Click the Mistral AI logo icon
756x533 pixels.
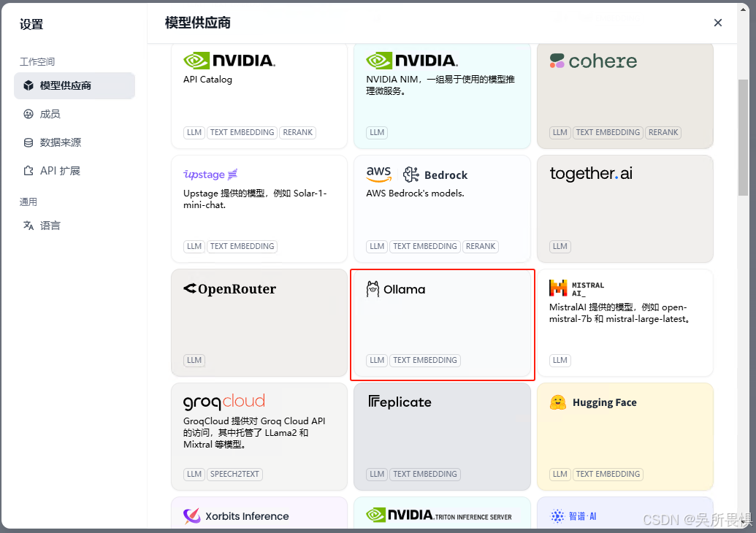pyautogui.click(x=558, y=288)
